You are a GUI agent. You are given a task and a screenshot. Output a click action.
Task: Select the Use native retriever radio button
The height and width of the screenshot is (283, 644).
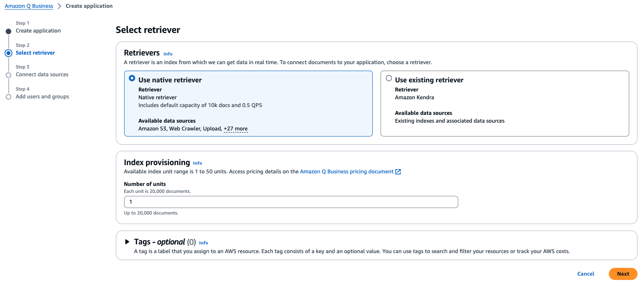(132, 78)
